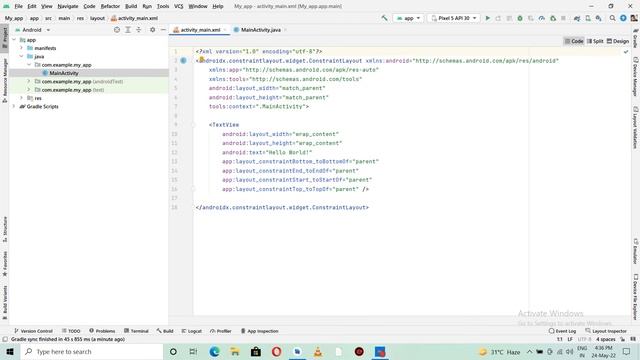Open the Problems tool window

pos(102,331)
